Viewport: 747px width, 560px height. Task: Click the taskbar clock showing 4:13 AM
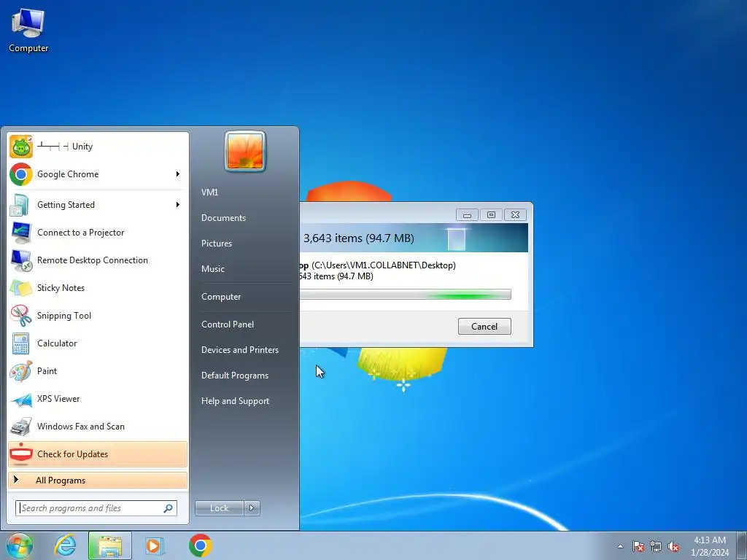tap(710, 546)
